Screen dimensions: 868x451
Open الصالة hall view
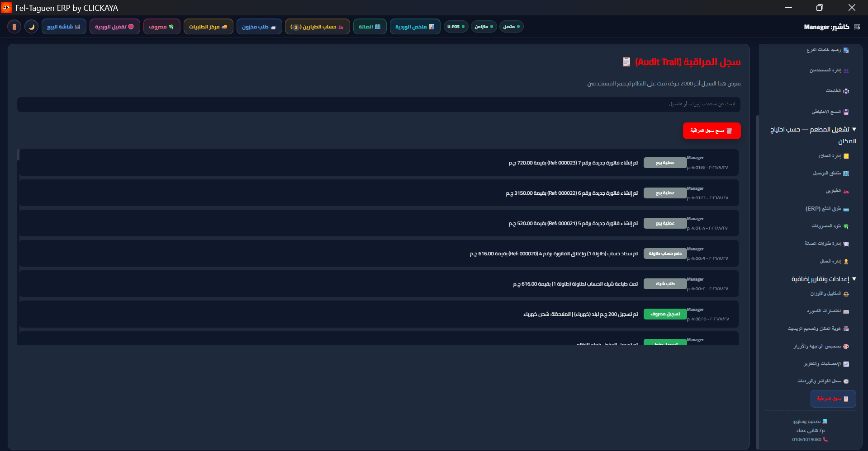(370, 27)
